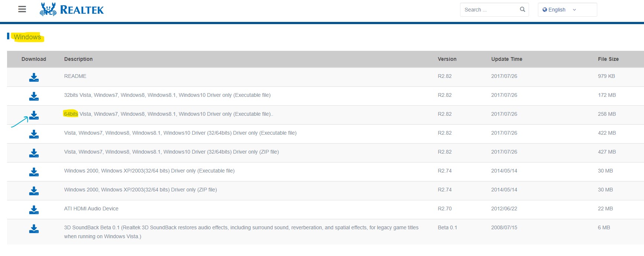Download 32/64bits driver ZIP file, 427 MB

pyautogui.click(x=34, y=153)
